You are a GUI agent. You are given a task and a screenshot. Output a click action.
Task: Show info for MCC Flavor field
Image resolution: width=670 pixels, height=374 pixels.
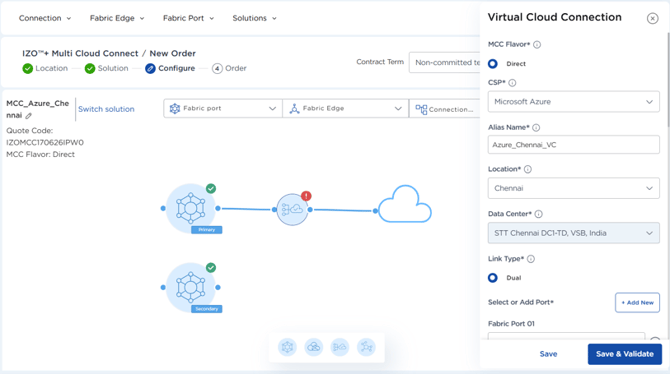[537, 44]
